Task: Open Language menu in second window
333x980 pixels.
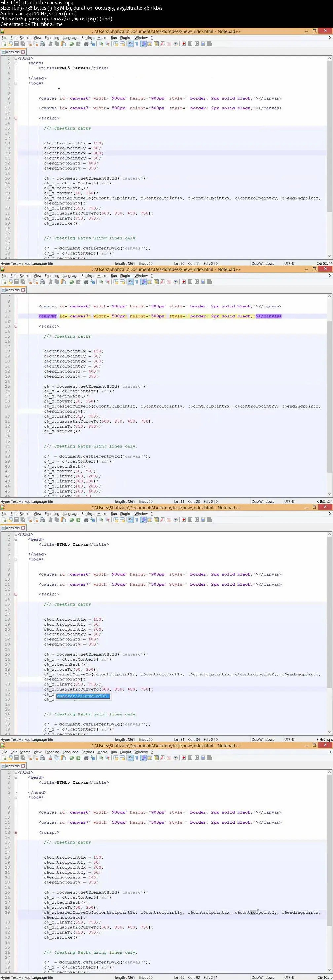Action: (x=70, y=276)
